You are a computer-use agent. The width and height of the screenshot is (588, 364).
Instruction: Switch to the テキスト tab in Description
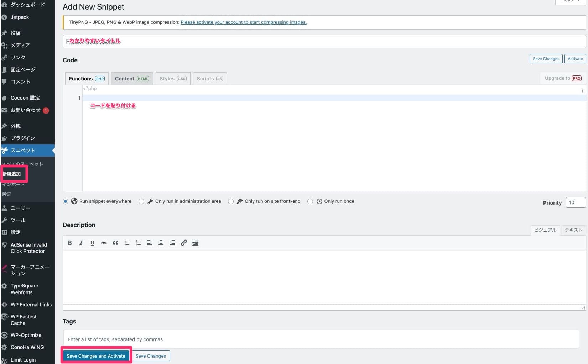point(573,230)
